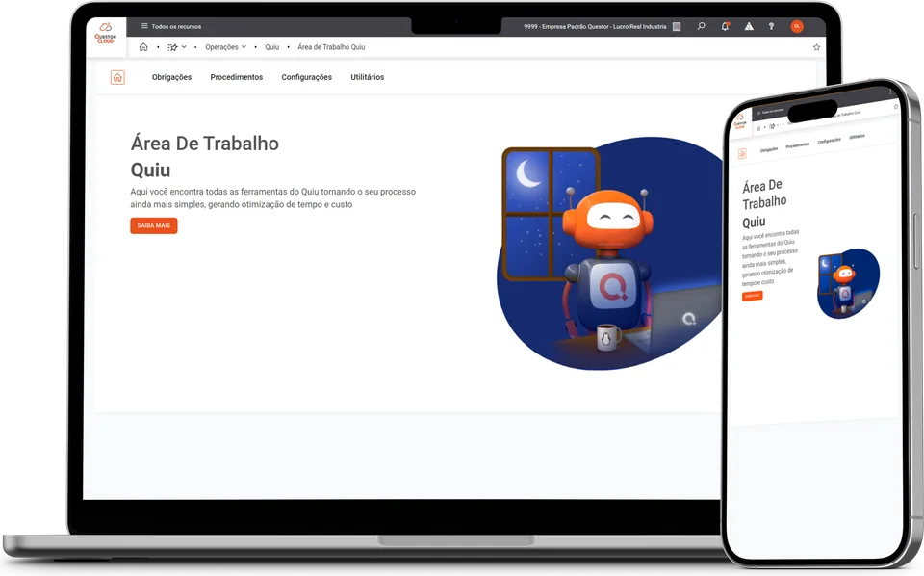Click the Quiu breadcrumb link
924x576 pixels.
click(x=271, y=47)
